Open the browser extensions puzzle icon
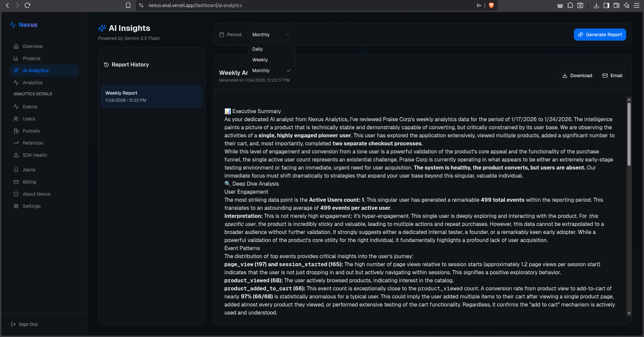The image size is (644, 337). tap(570, 5)
